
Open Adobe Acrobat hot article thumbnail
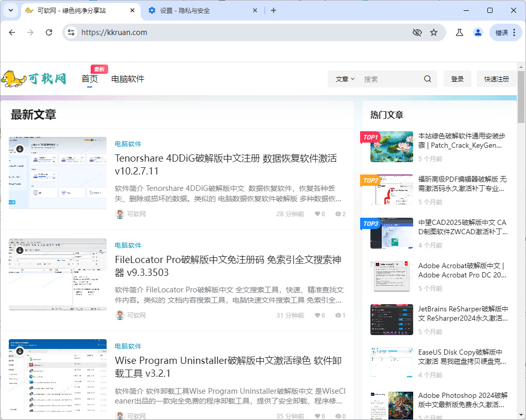(392, 276)
